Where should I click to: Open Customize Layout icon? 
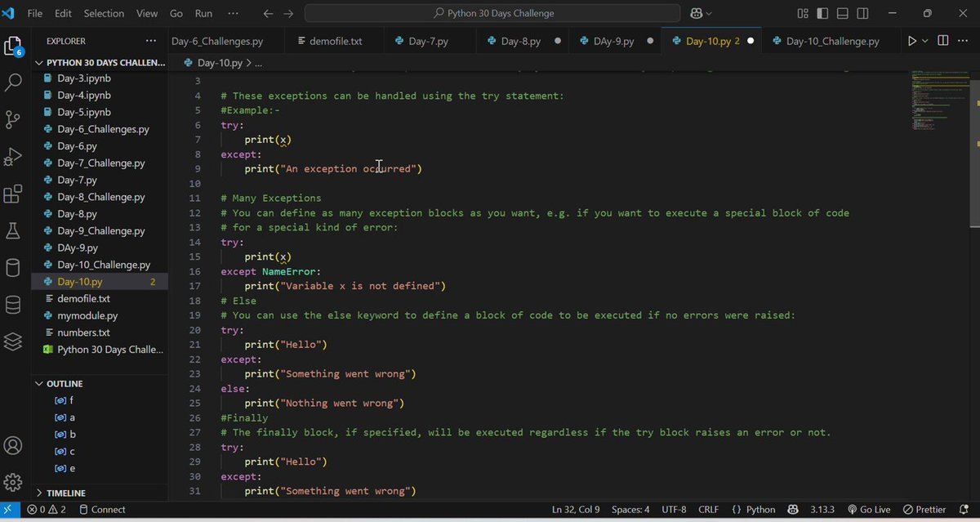tap(803, 14)
